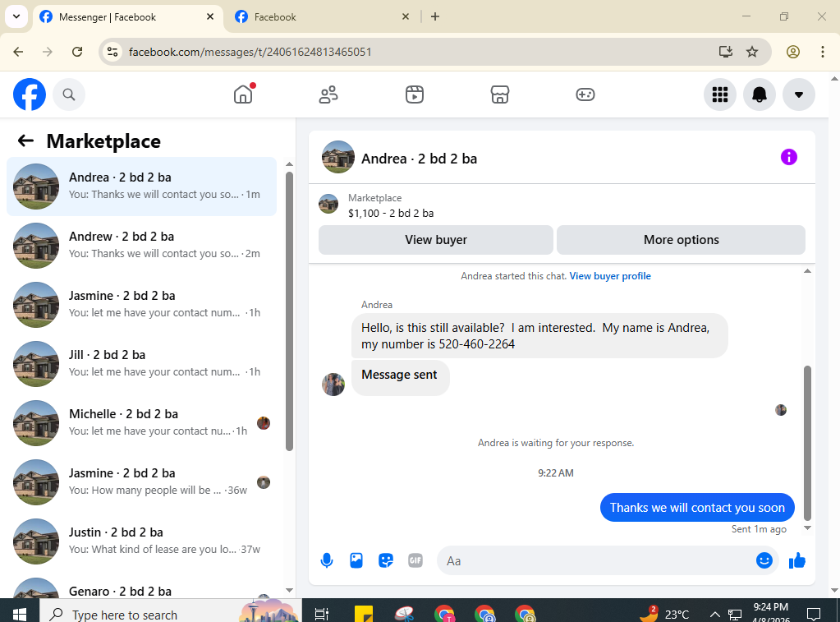This screenshot has height=622, width=840.
Task: Click the sender avatar beside Message sent
Action: click(333, 385)
